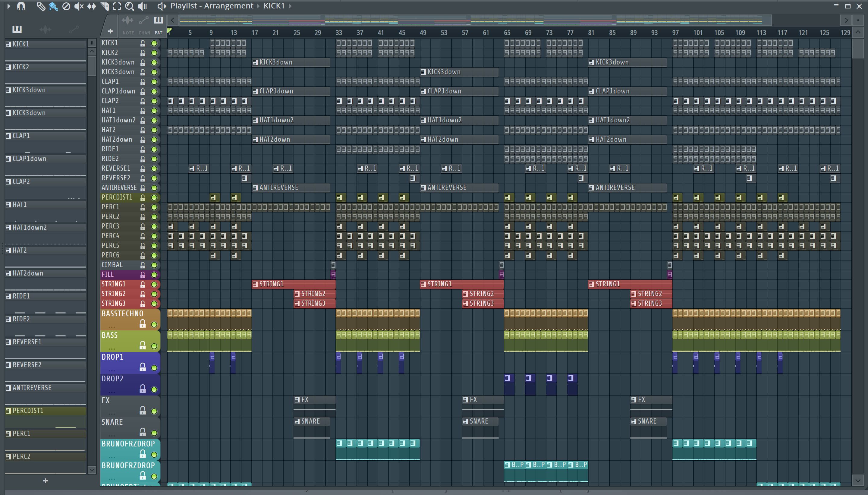Mute the HAT2 track
The width and height of the screenshot is (868, 495).
[154, 130]
